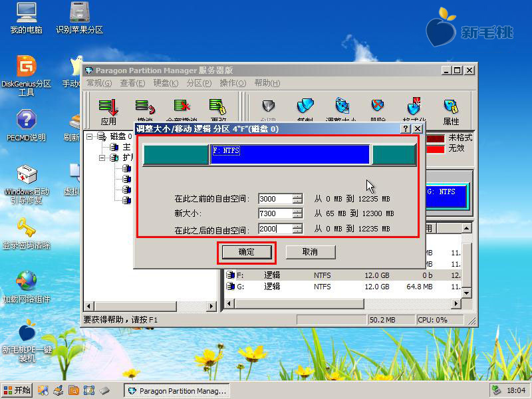Screen dimensions: 532x399
Task: Click the Paragon Partition Manager taskbar button
Action: (x=176, y=391)
